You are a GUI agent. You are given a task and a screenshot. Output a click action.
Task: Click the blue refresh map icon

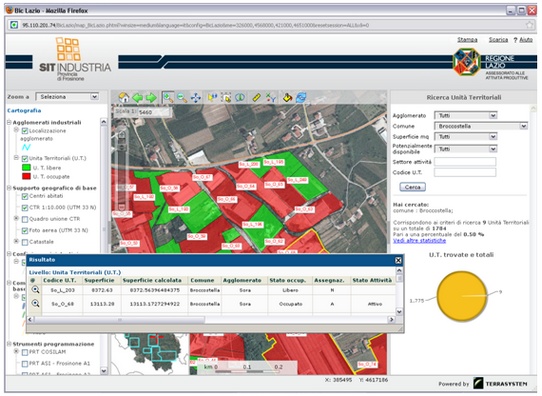(301, 98)
